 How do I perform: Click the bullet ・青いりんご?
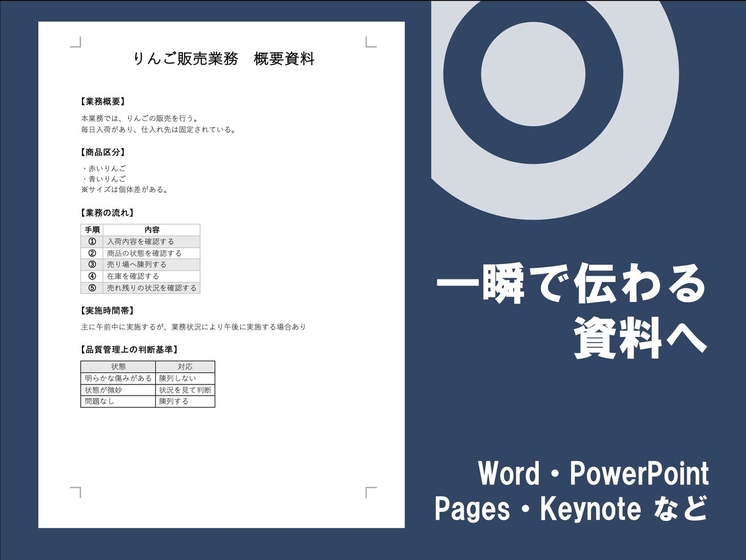pyautogui.click(x=103, y=179)
